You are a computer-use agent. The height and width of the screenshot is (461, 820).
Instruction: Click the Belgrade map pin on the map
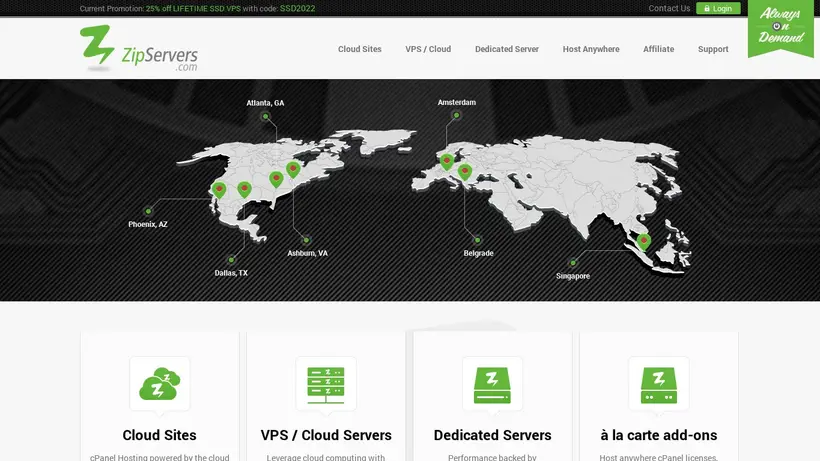[464, 172]
